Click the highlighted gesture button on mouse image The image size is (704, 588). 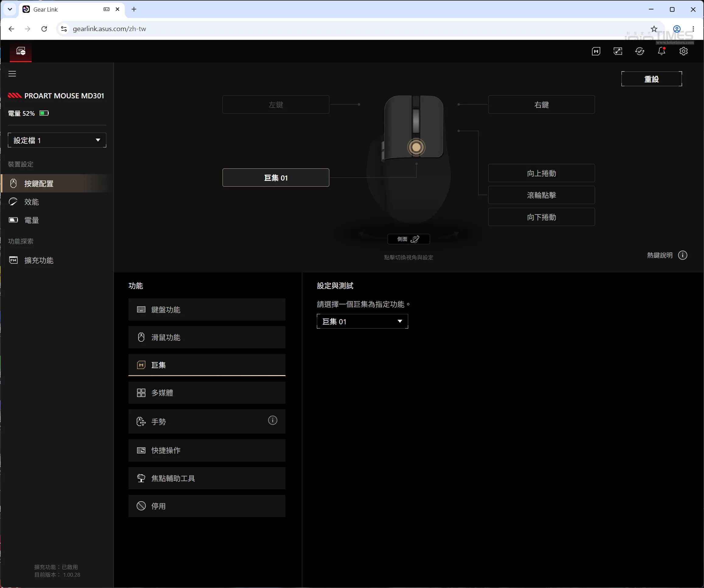[416, 147]
